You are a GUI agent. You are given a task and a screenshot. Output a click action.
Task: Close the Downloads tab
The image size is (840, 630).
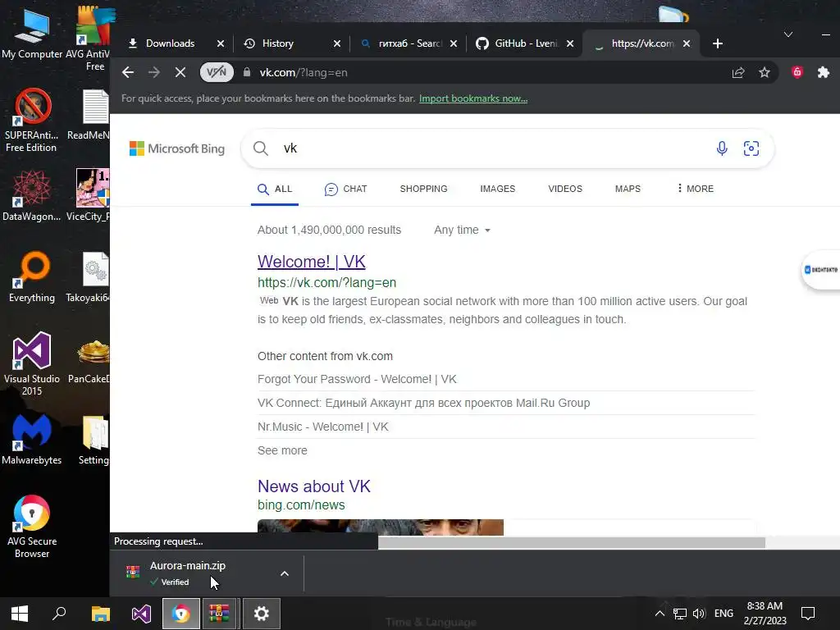click(x=221, y=43)
